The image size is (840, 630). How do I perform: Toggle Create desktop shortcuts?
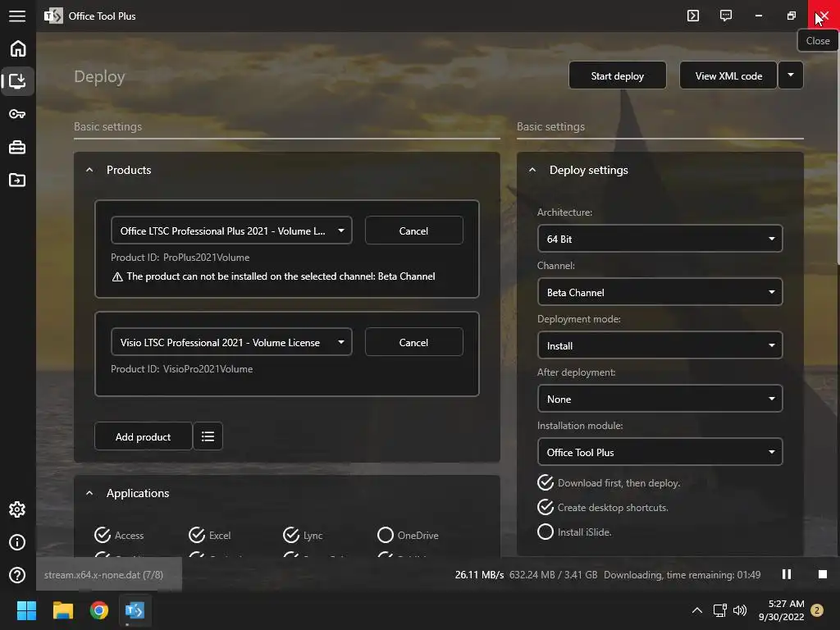[x=603, y=507]
